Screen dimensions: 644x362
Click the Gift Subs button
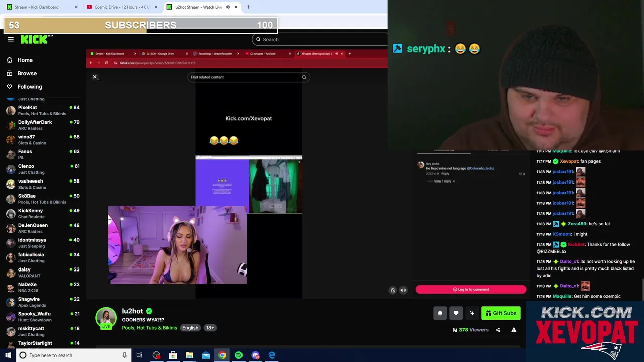coord(501,313)
